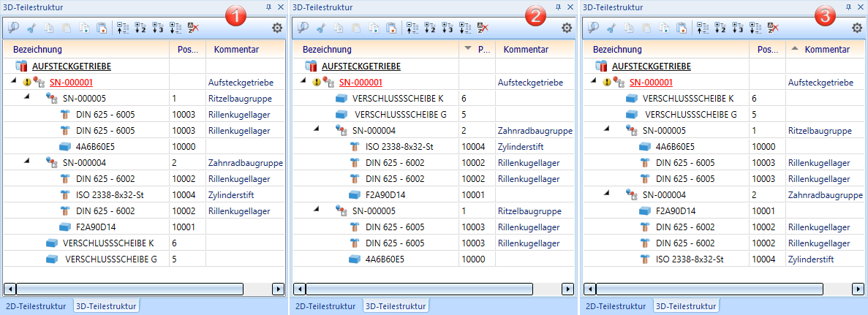Click the pin icon in the right panel title bar
This screenshot has width=868, height=315.
pyautogui.click(x=848, y=7)
